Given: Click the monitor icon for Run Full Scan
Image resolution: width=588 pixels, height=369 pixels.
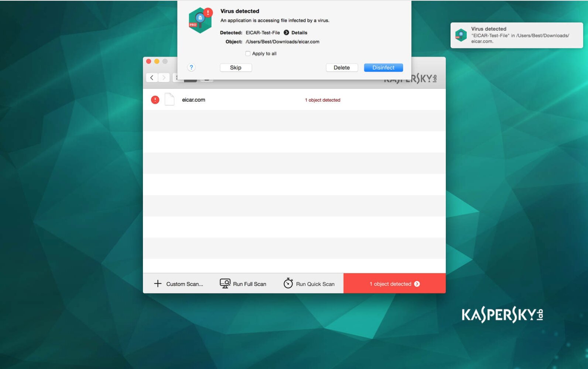Looking at the screenshot, I should [225, 284].
